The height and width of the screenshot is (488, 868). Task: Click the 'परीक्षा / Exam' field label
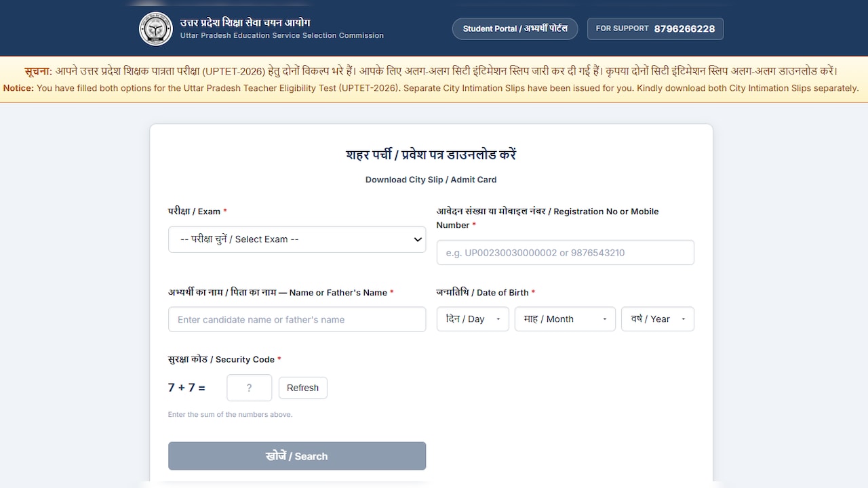pyautogui.click(x=197, y=211)
